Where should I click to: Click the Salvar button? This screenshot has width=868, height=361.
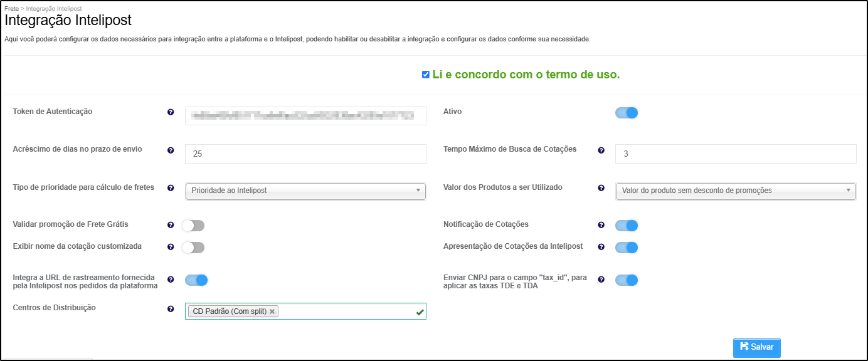click(756, 347)
